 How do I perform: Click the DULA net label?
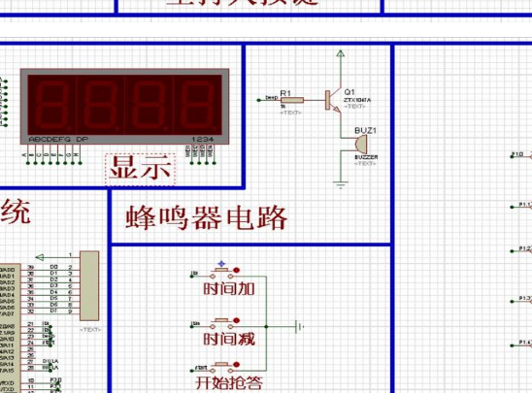pyautogui.click(x=50, y=362)
